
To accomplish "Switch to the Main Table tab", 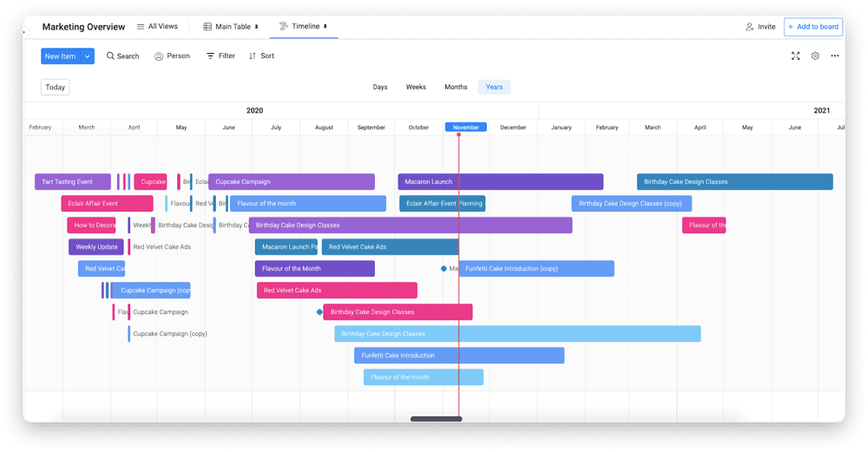I will click(231, 27).
